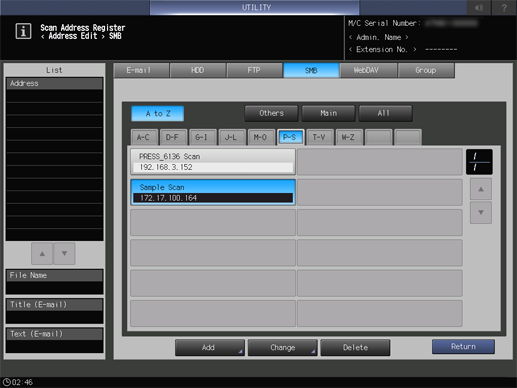
Task: Click the information icon beside Scan Address Register
Action: tap(23, 31)
